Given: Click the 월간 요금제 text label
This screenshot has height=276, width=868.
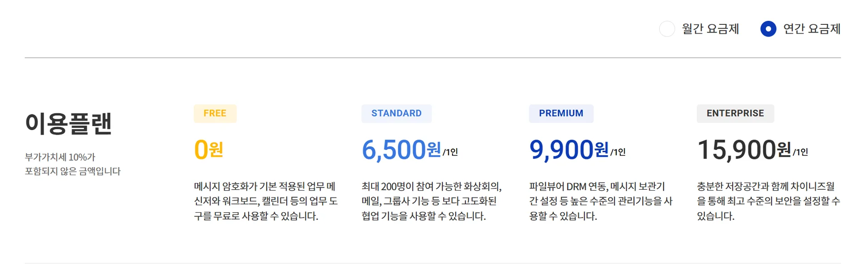Looking at the screenshot, I should (x=710, y=29).
